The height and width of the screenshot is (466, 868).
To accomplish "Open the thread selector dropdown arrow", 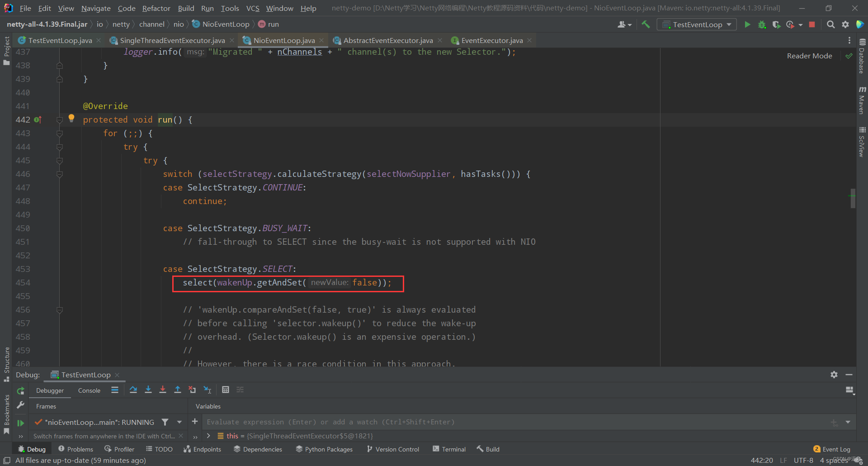I will (179, 422).
